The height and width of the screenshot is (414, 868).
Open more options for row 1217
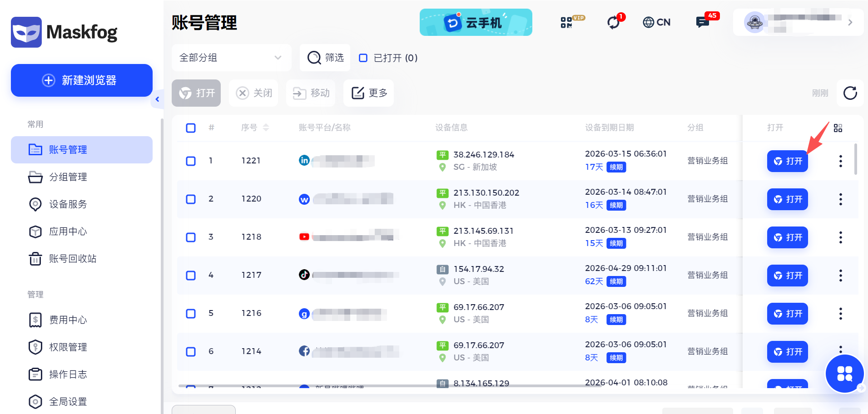tap(841, 276)
